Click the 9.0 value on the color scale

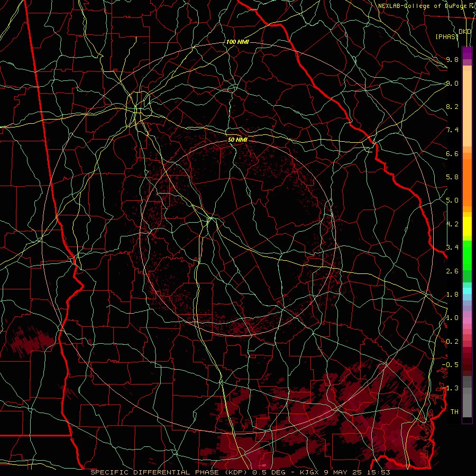coord(452,83)
